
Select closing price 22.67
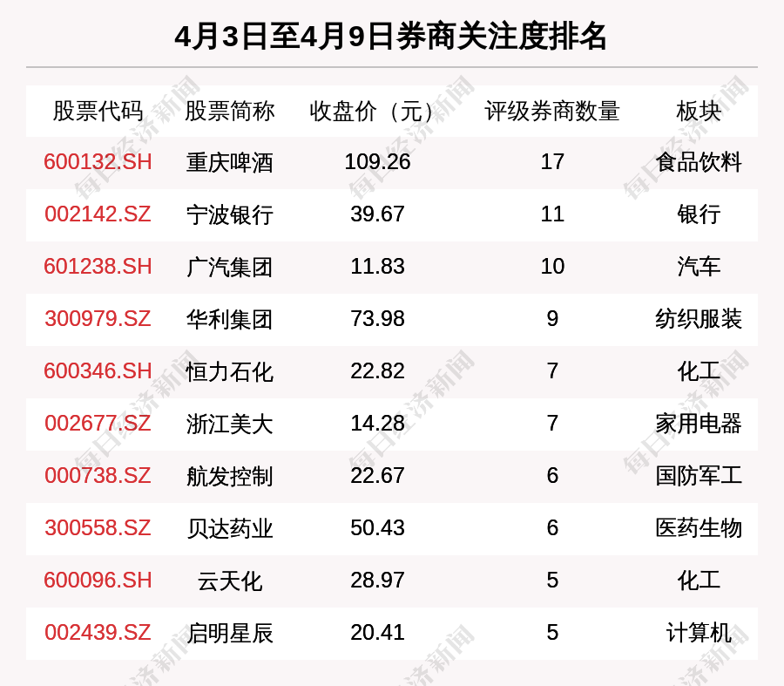pyautogui.click(x=377, y=475)
